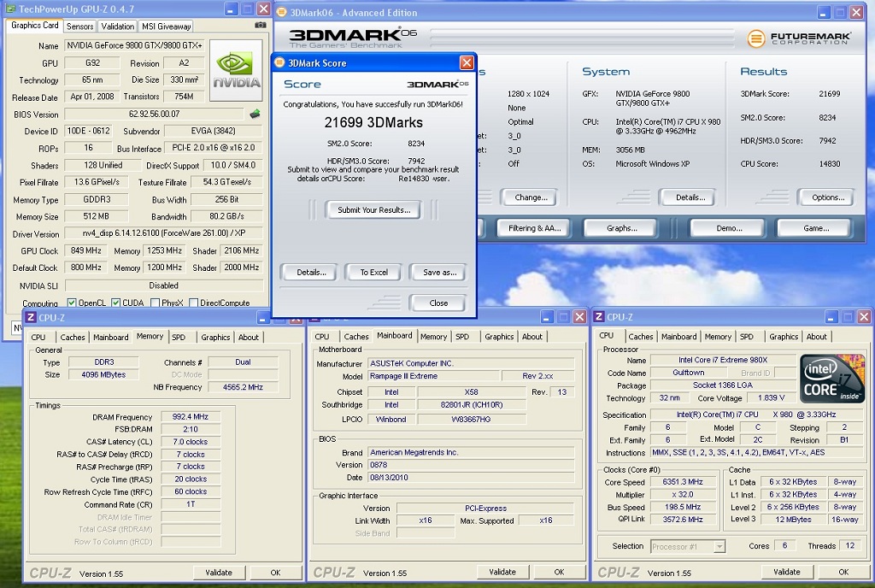Click the 3DMark06 Advanced Edition title bar icon
875x588 pixels.
tap(282, 12)
